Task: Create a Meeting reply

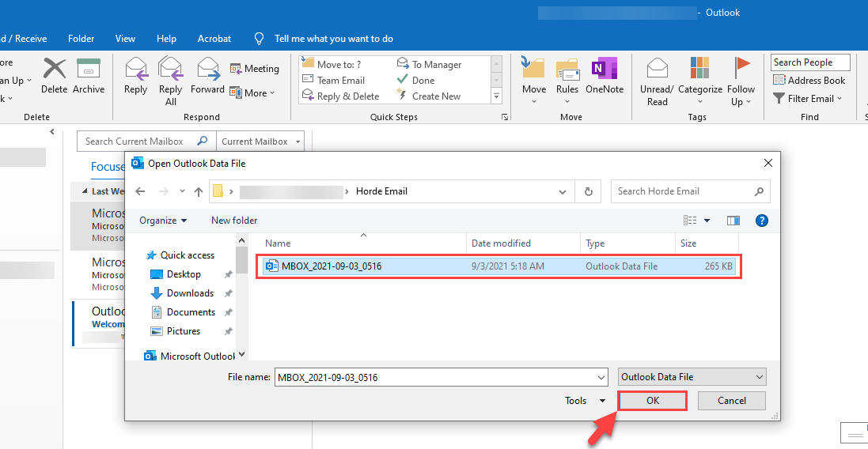Action: [x=255, y=69]
